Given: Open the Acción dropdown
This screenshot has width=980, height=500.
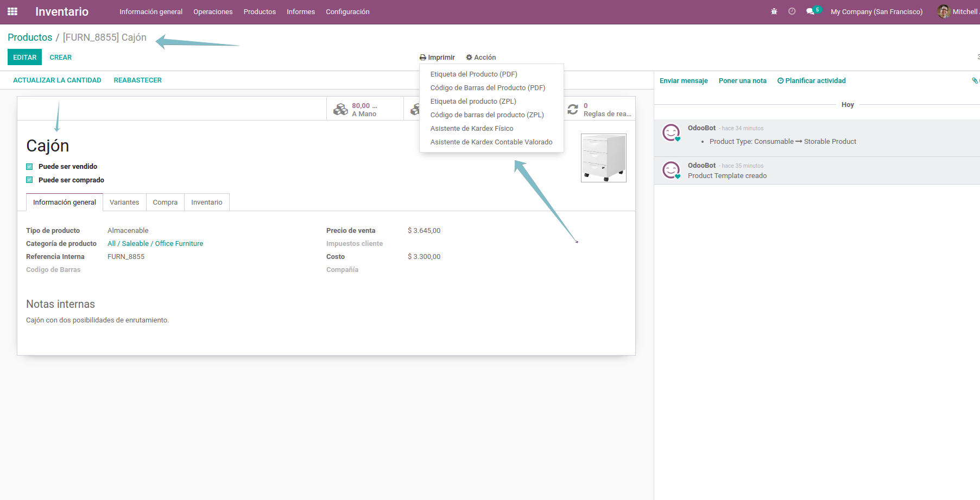Looking at the screenshot, I should pos(481,58).
